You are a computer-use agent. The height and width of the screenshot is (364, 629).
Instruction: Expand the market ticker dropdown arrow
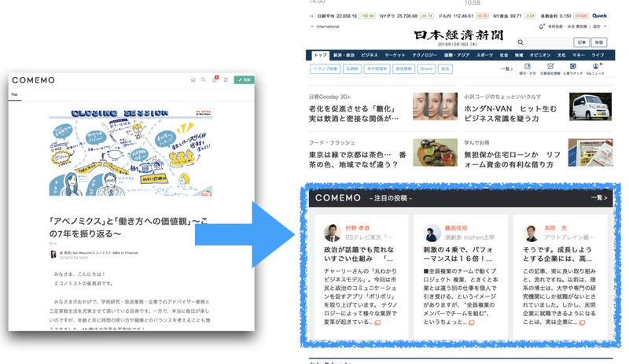(311, 16)
